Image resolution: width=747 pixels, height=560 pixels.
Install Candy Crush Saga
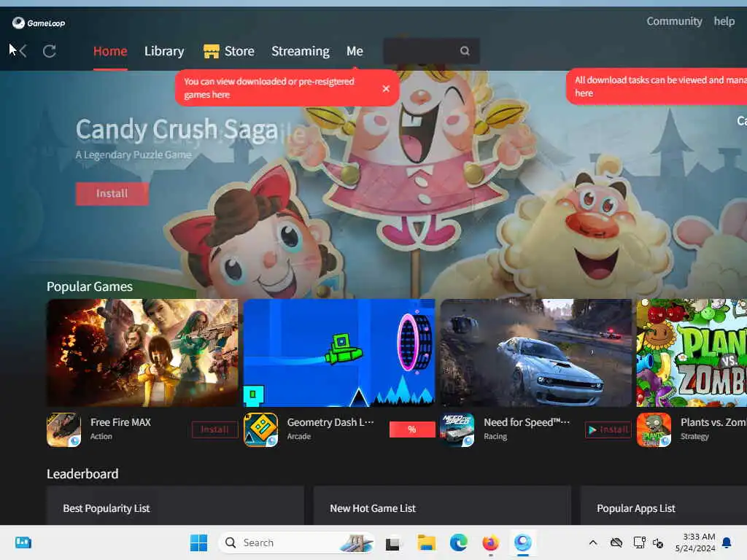112,193
